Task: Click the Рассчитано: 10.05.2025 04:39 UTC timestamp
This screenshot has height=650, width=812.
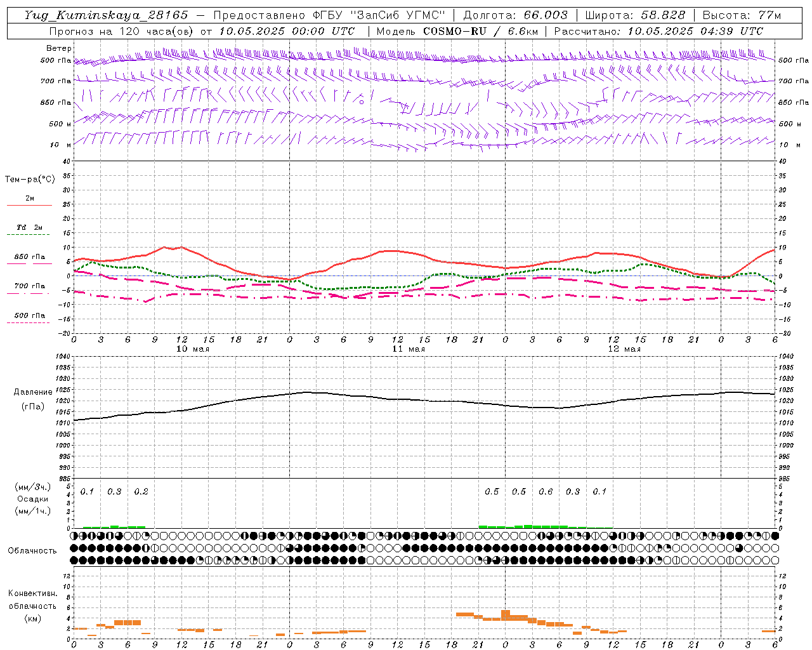Action: click(658, 31)
